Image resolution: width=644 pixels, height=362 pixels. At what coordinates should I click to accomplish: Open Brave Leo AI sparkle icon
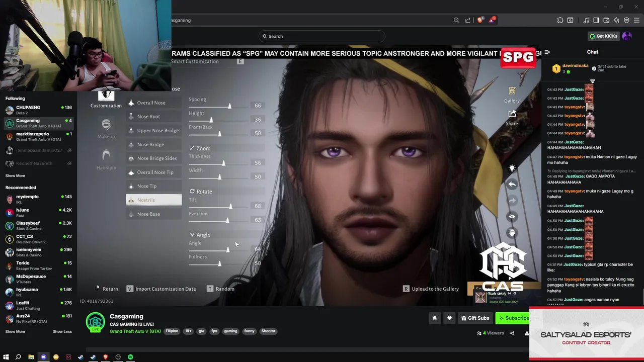tap(616, 20)
